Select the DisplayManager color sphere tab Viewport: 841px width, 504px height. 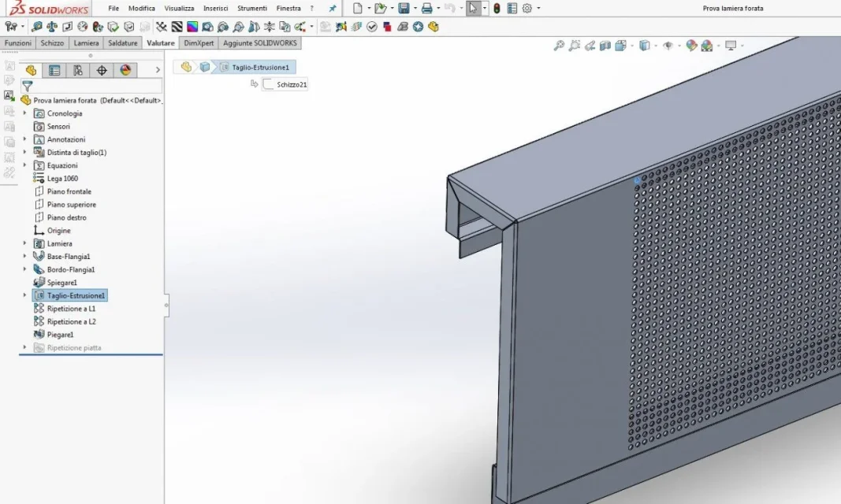[125, 70]
